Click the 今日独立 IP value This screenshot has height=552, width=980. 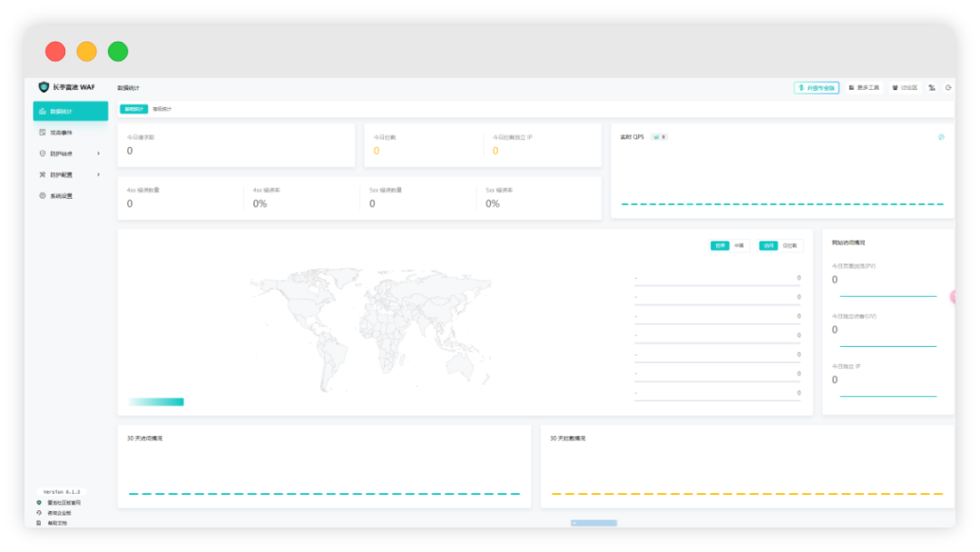click(835, 380)
